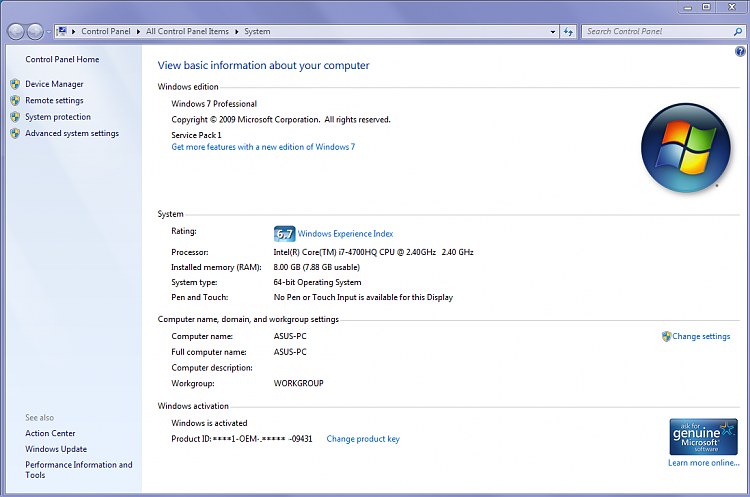The image size is (750, 497).
Task: Go to All Control Panel Items breadcrumb
Action: [x=187, y=31]
